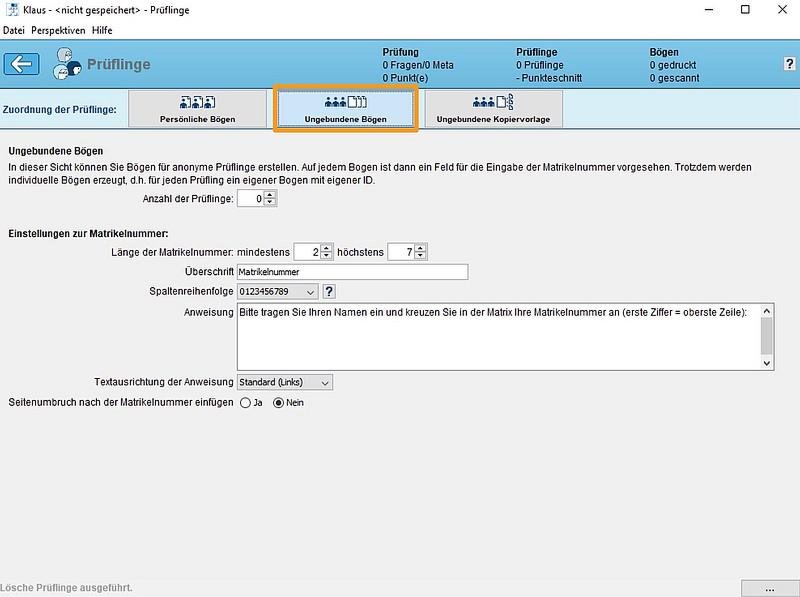
Task: Open the Hilfe menu
Action: click(102, 30)
